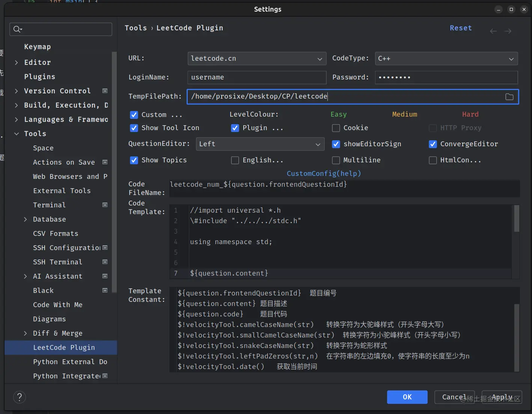Viewport: 532px width, 414px height.
Task: Toggle the ConvergeEditor checkbox
Action: [x=433, y=144]
